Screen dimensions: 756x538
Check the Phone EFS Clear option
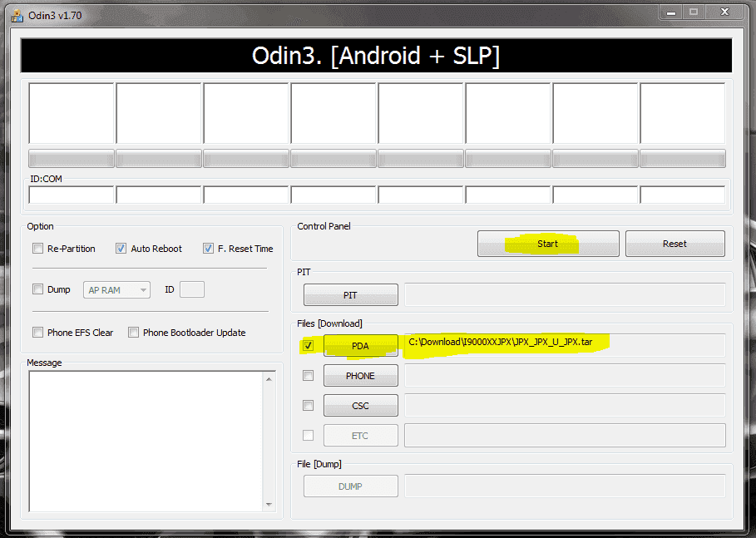point(37,332)
